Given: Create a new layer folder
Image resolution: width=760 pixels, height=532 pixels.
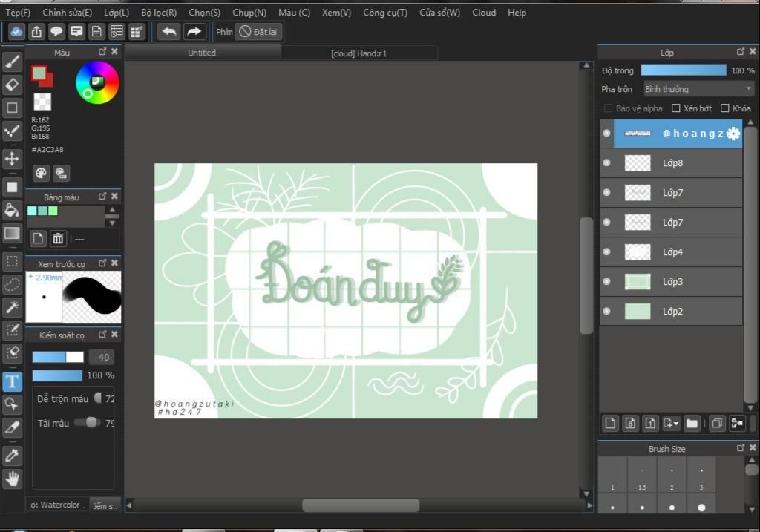Looking at the screenshot, I should pyautogui.click(x=692, y=424).
